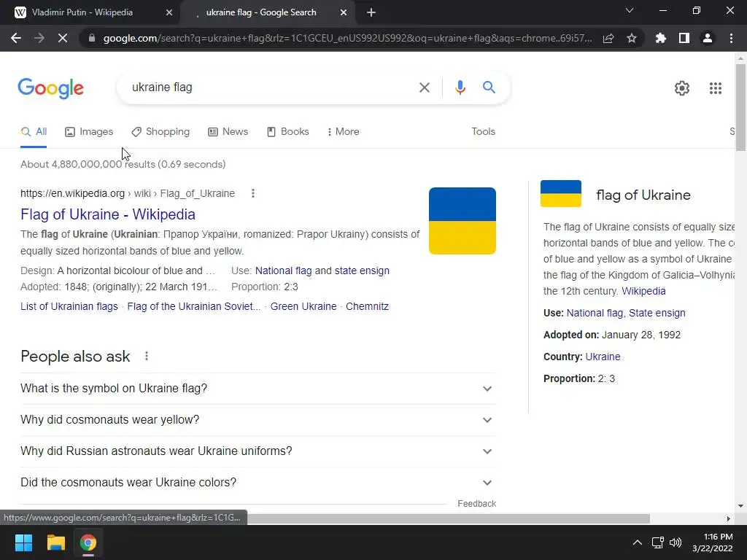Image resolution: width=747 pixels, height=560 pixels.
Task: Click the 'state ensign' link in result
Action: point(362,271)
